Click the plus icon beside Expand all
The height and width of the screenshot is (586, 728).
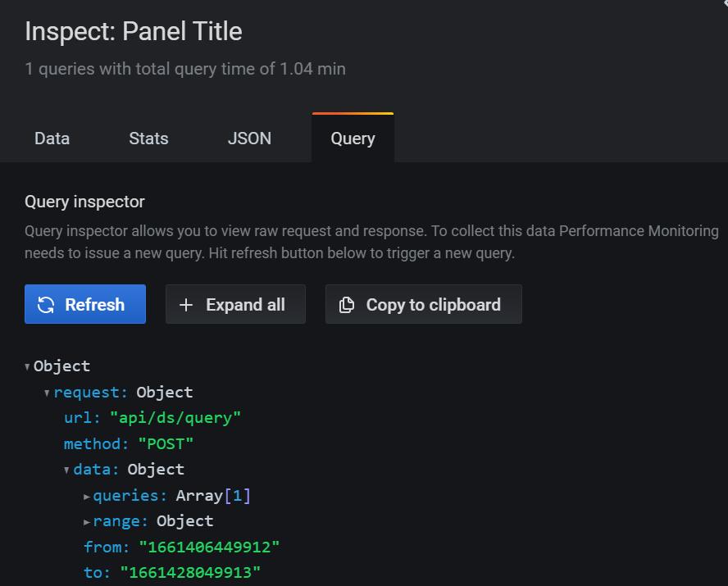[x=186, y=305]
